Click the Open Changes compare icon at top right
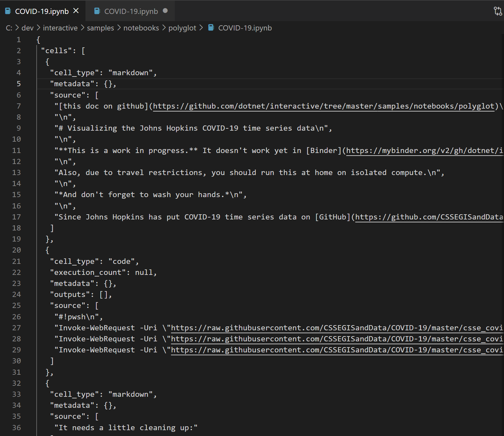This screenshot has width=504, height=436. pyautogui.click(x=497, y=11)
